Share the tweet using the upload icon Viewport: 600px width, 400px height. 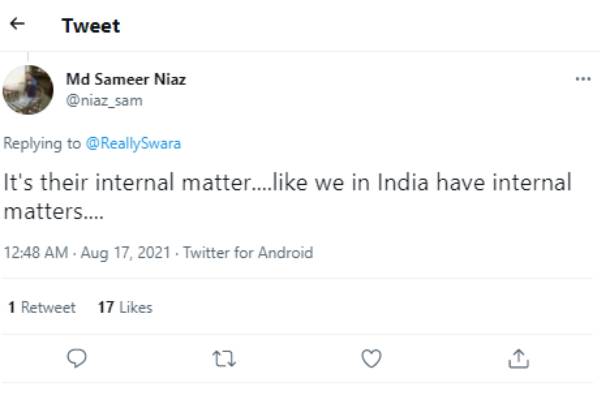[518, 359]
